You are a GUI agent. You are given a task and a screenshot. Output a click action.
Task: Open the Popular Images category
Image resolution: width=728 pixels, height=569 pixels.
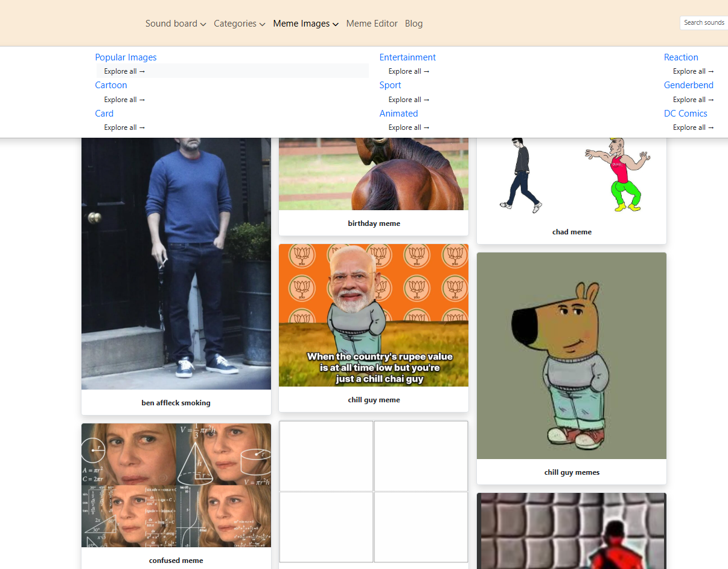tap(126, 57)
